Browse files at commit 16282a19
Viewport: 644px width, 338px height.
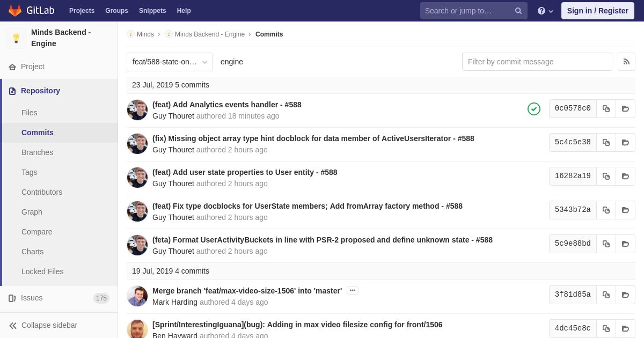click(625, 176)
